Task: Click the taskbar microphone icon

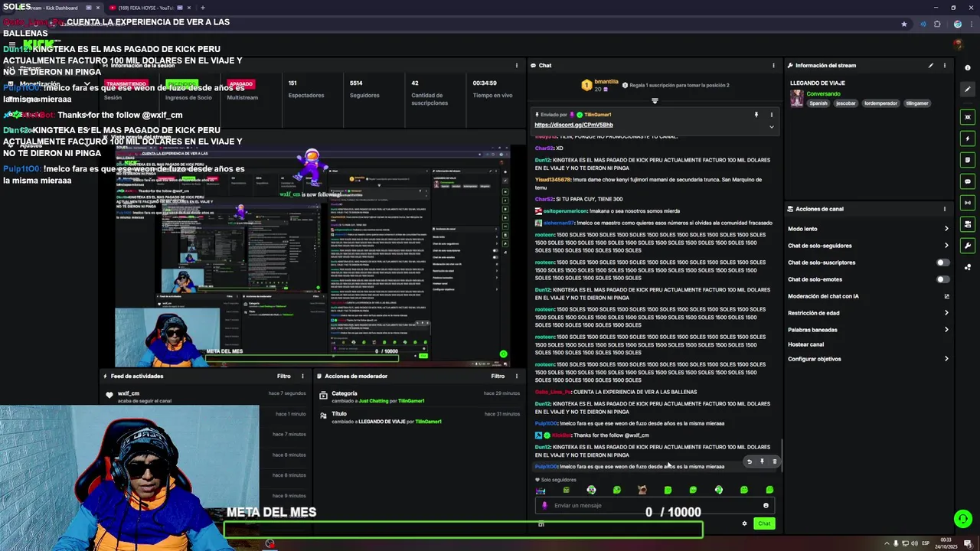Action: (897, 543)
